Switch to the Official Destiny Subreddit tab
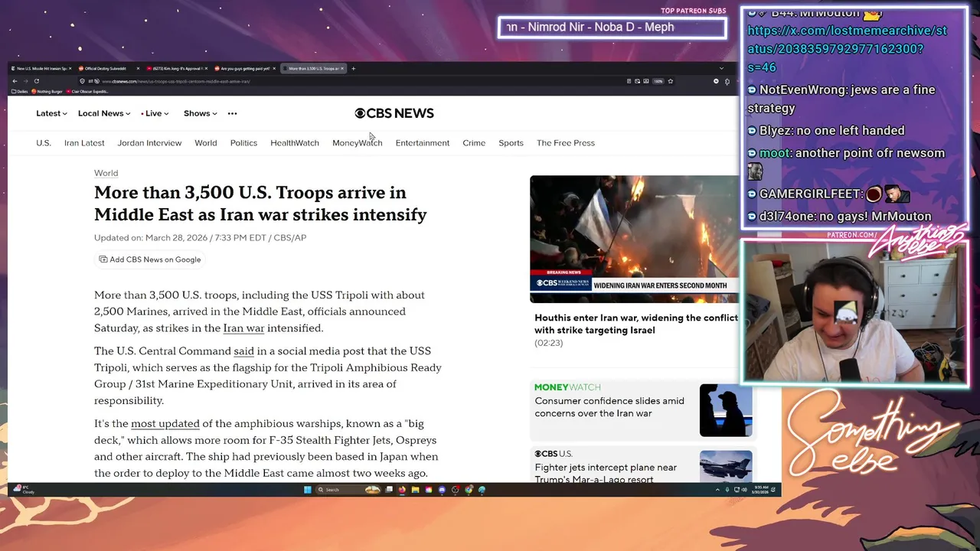This screenshot has width=980, height=551. coord(107,69)
